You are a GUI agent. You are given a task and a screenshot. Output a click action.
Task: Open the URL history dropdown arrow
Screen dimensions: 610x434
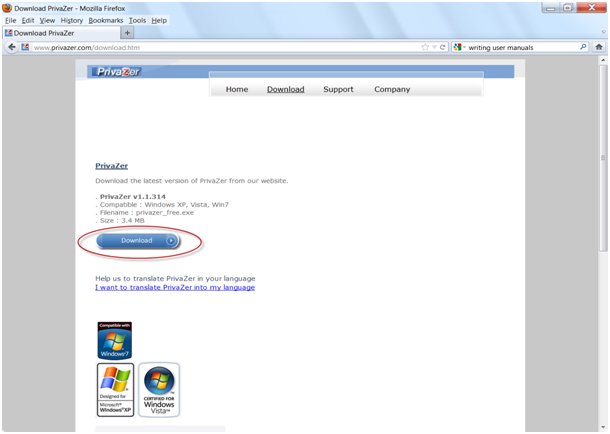pyautogui.click(x=434, y=47)
